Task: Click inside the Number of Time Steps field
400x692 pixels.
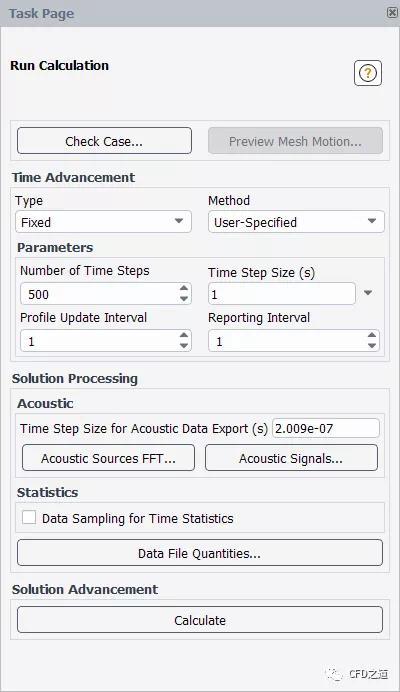Action: pos(99,294)
